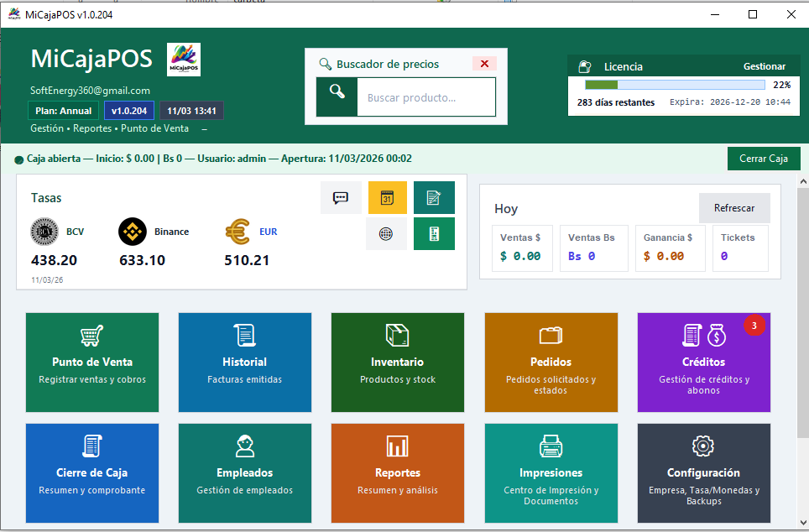Click Gestionar in the Licencia panel
Screen dimensions: 809x532
[764, 66]
